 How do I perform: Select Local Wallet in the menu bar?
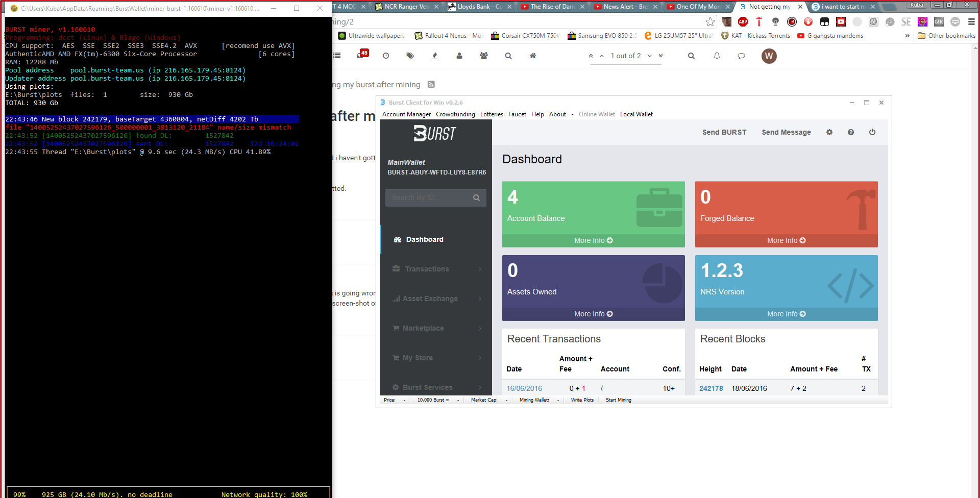coord(636,114)
